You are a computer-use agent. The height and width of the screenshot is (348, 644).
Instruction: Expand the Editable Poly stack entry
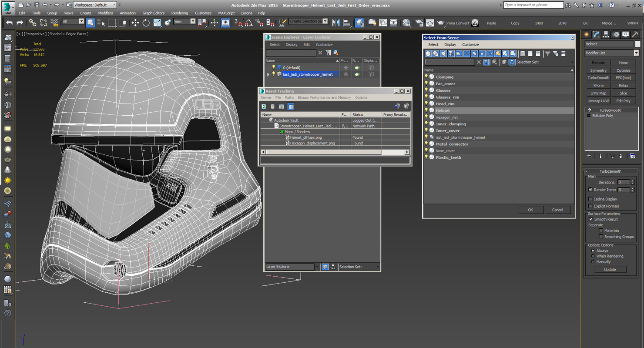(589, 116)
